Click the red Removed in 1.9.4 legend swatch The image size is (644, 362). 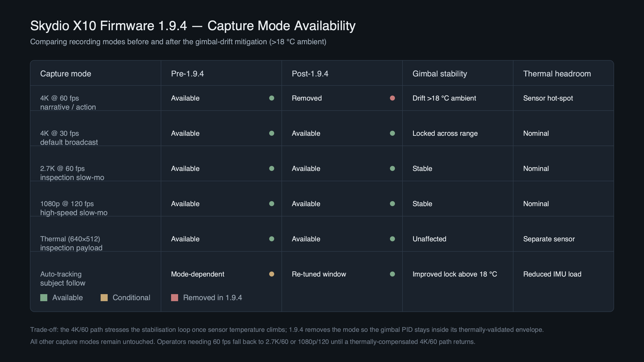click(175, 298)
